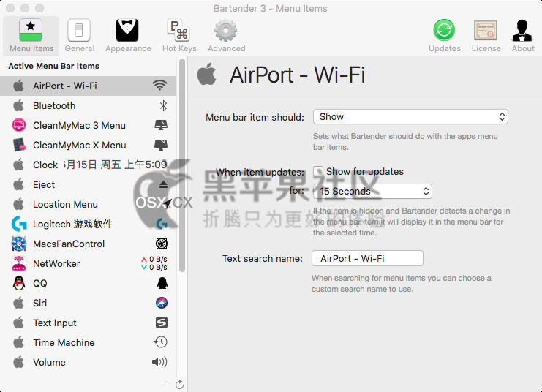Open the Appearance tab

128,36
